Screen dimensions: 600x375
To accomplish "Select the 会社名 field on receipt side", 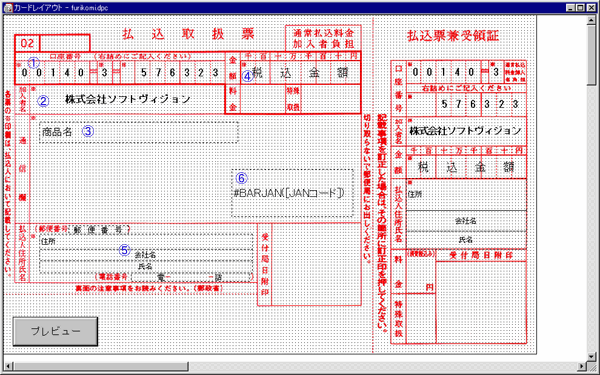I will click(466, 221).
